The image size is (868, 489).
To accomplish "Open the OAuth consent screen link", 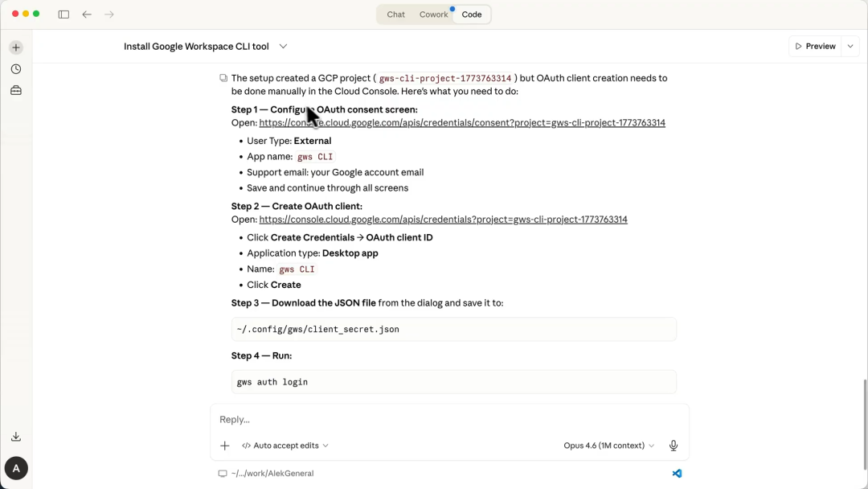I will tap(462, 123).
